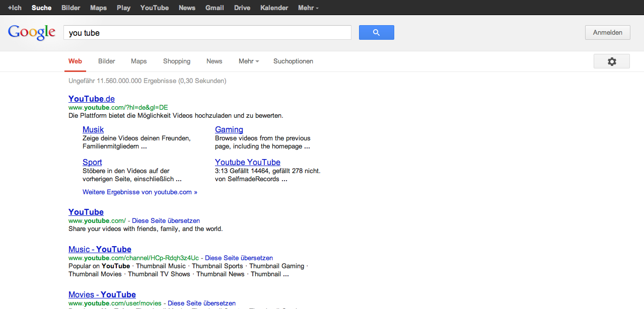Open Suchoptionen search tools
644x309 pixels.
[293, 61]
